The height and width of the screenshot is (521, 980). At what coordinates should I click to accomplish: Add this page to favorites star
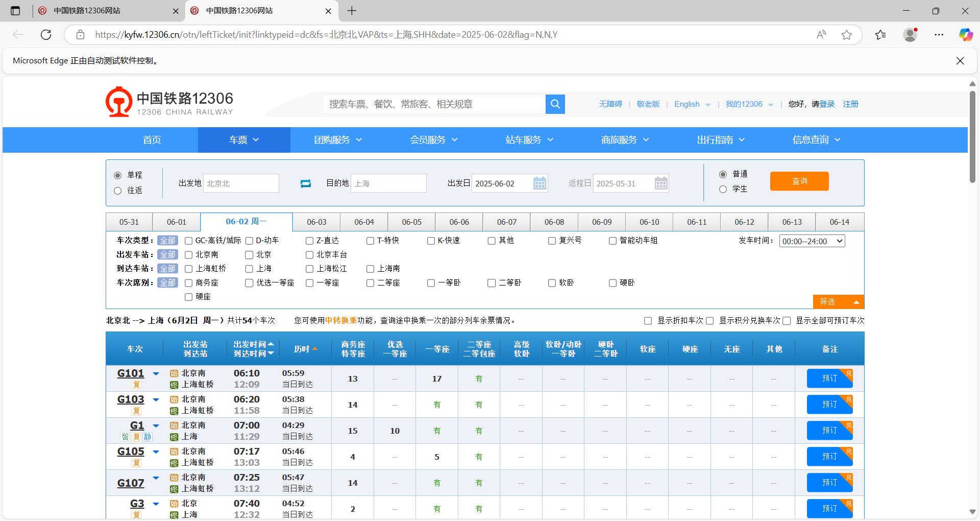[847, 35]
